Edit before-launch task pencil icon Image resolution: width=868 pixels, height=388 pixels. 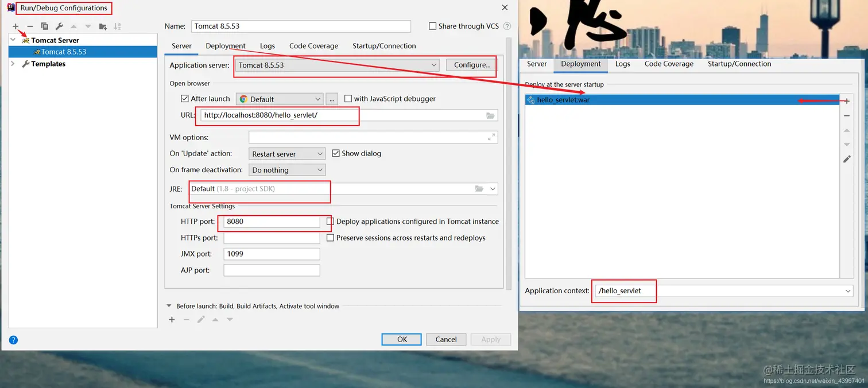point(201,320)
